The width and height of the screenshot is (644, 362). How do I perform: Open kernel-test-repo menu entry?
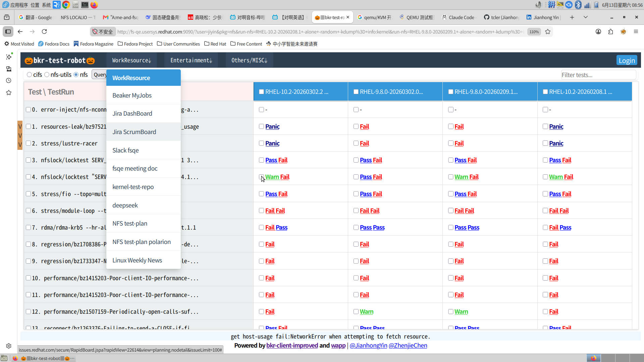pyautogui.click(x=144, y=187)
